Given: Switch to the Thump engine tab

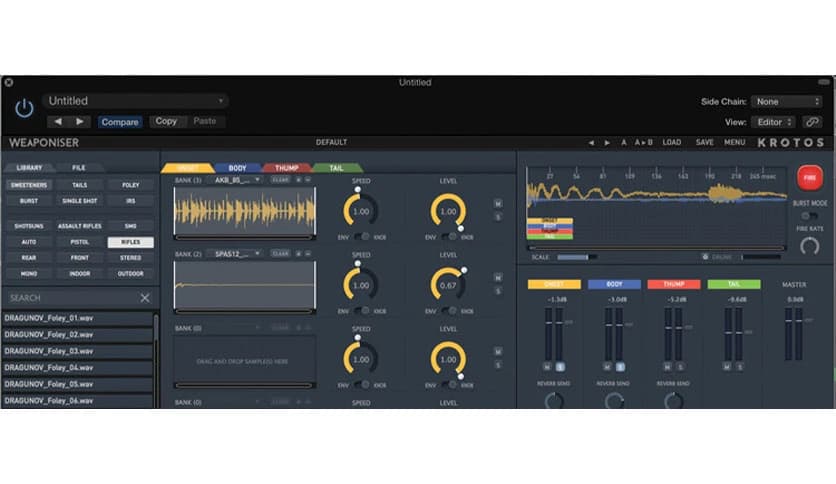Looking at the screenshot, I should coord(286,168).
